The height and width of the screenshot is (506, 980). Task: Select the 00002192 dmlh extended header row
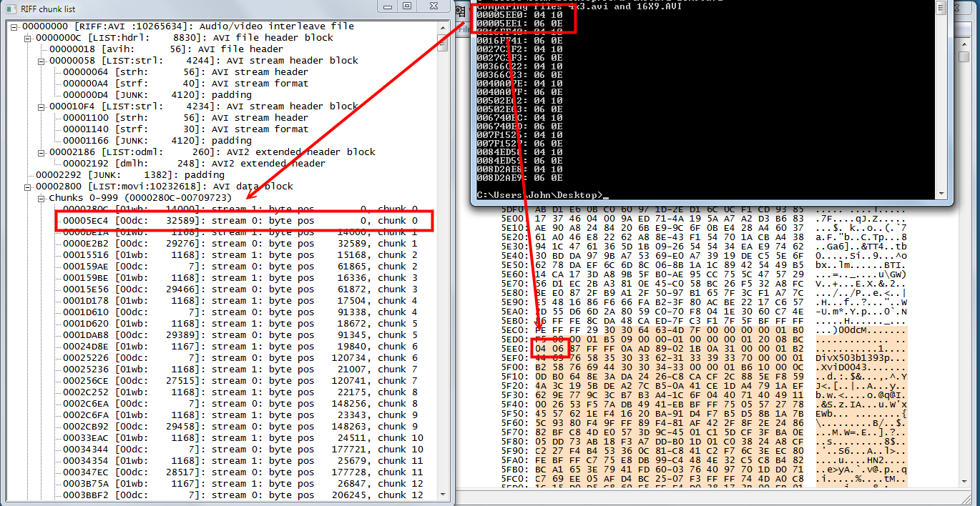(194, 164)
